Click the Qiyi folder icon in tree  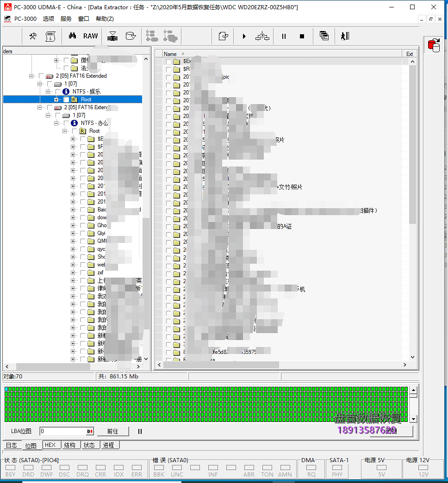[91, 233]
